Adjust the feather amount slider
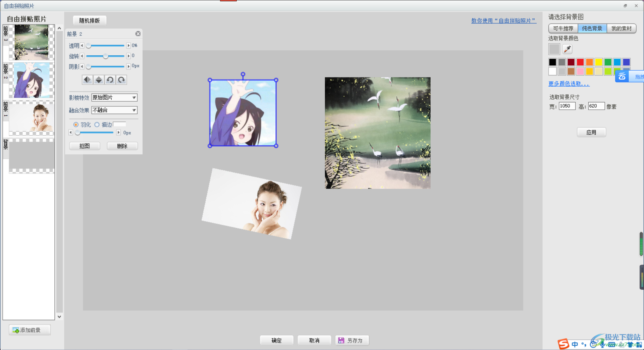This screenshot has width=644, height=350. pos(94,133)
